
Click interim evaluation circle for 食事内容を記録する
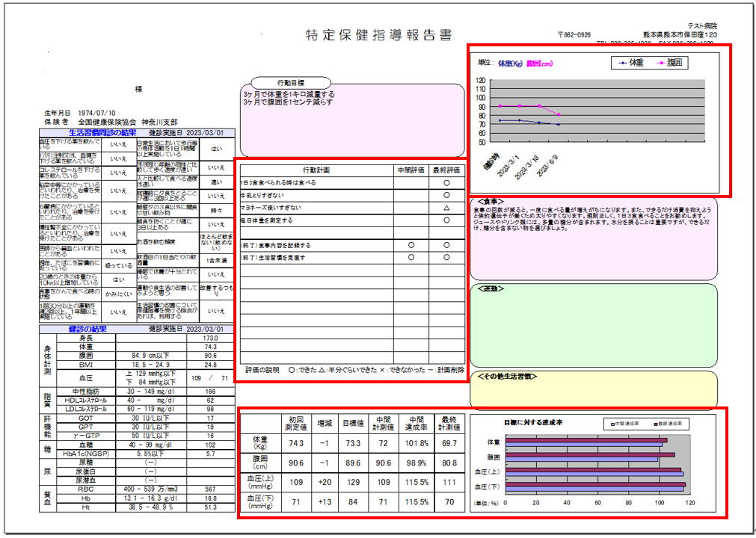click(x=411, y=245)
